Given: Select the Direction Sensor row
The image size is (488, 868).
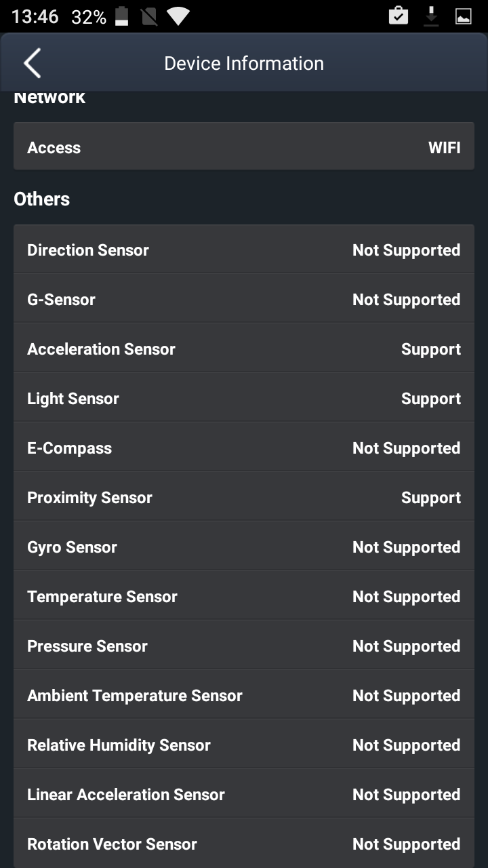Looking at the screenshot, I should point(244,250).
